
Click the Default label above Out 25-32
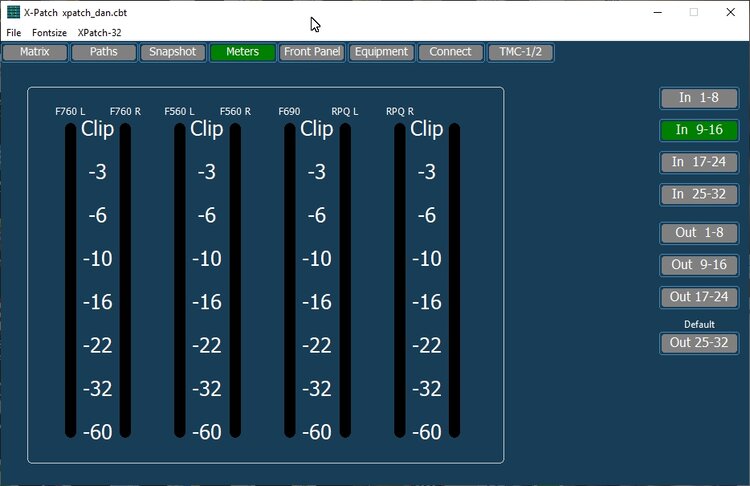click(x=699, y=324)
